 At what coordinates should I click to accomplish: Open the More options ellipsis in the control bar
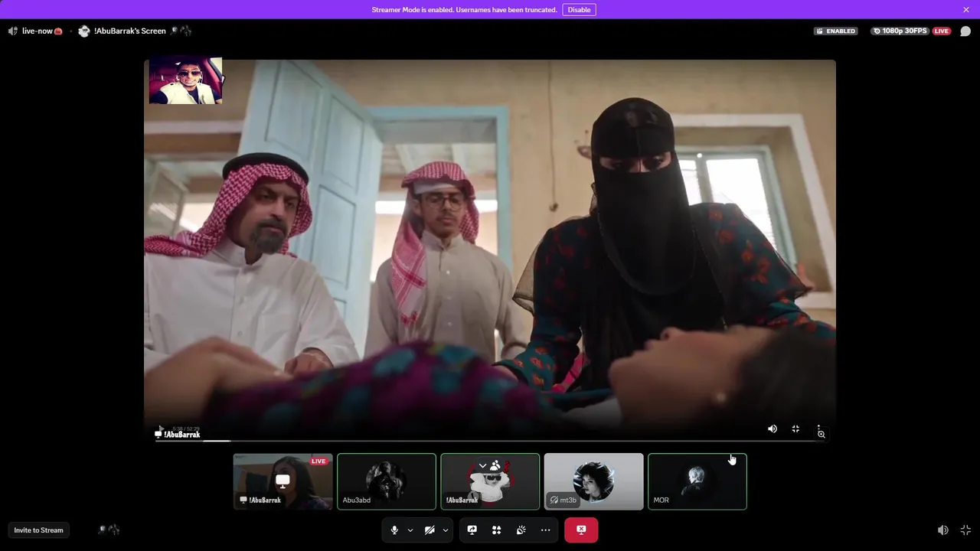[x=545, y=530]
